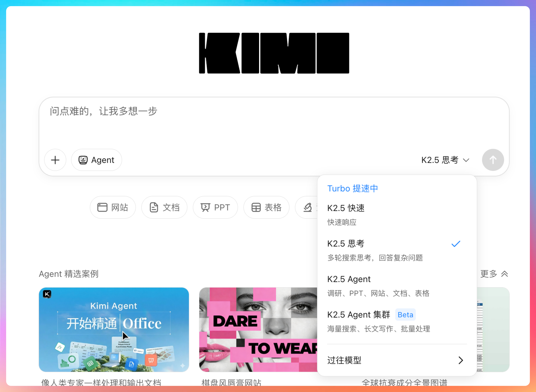The height and width of the screenshot is (392, 536).
Task: Click the plus attachment icon
Action: coord(55,160)
